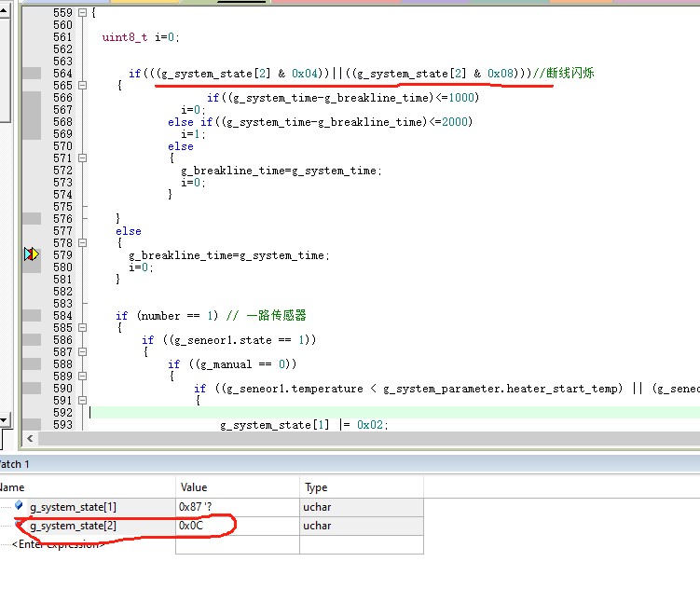Collapse the code block at line 565
This screenshot has width=700, height=589.
(x=82, y=85)
